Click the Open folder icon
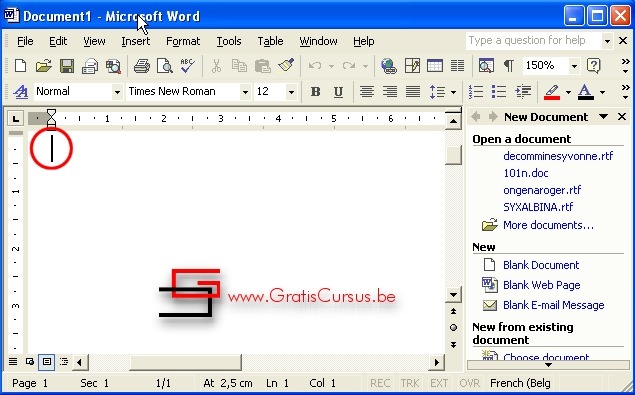Image resolution: width=635 pixels, height=395 pixels. (x=44, y=66)
